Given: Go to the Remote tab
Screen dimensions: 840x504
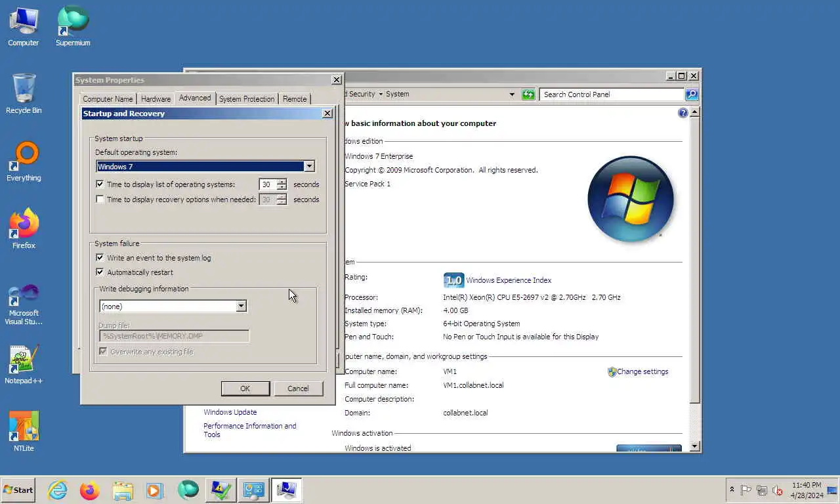Looking at the screenshot, I should 295,99.
